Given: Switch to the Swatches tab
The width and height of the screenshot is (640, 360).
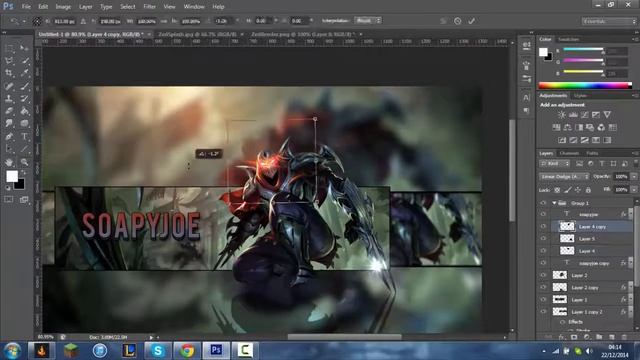Looking at the screenshot, I should [569, 39].
